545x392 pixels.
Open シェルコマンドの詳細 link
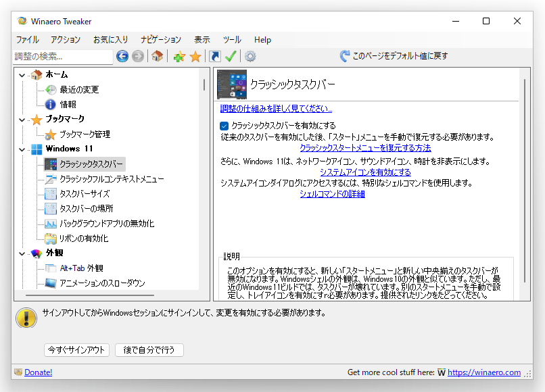click(332, 194)
